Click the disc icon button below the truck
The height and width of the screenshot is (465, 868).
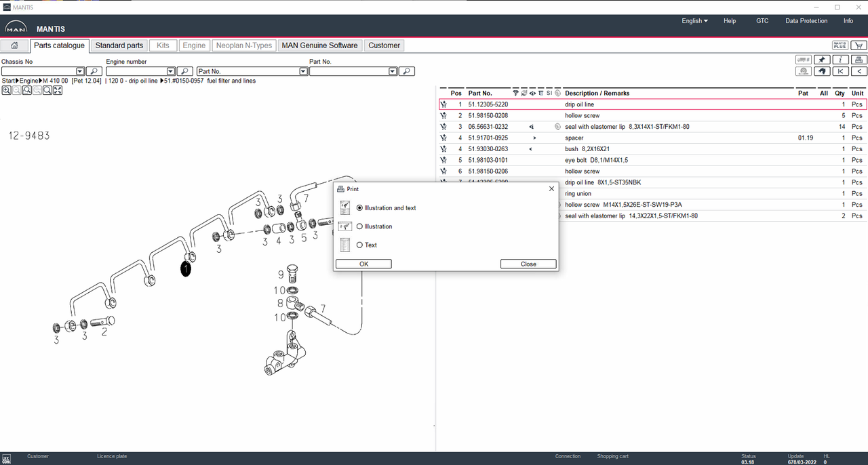[804, 70]
